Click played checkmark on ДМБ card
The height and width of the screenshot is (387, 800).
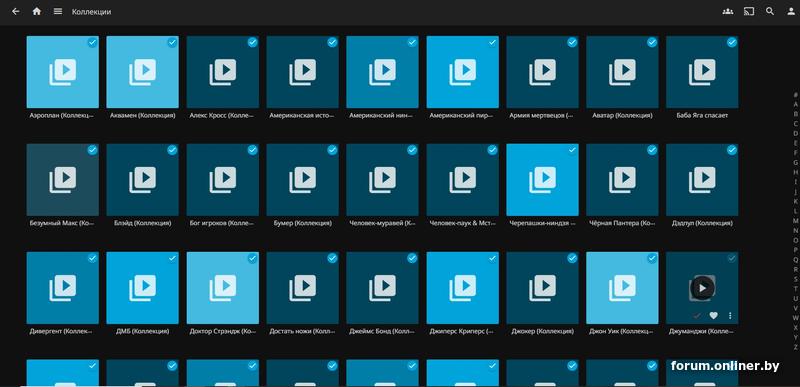click(x=172, y=259)
